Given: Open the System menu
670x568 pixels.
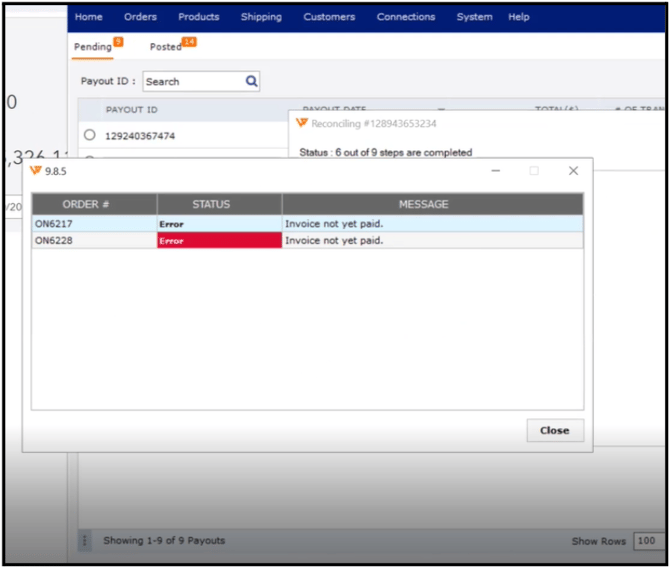Looking at the screenshot, I should tap(474, 17).
